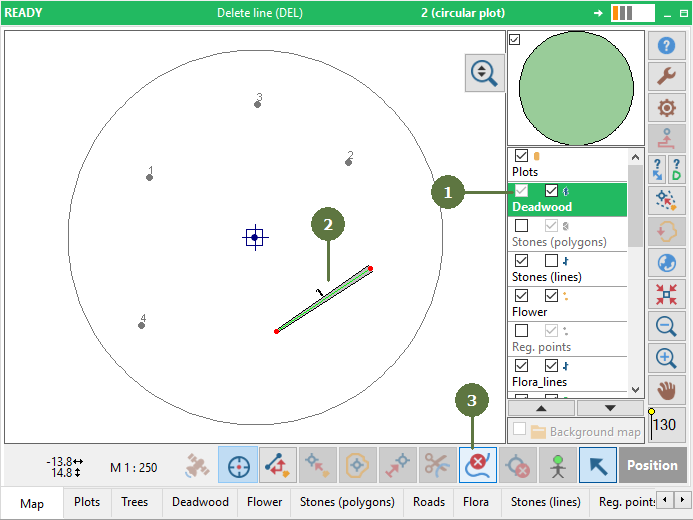Click the blue question mark arrow icon
This screenshot has width=693, height=520.
(657, 170)
